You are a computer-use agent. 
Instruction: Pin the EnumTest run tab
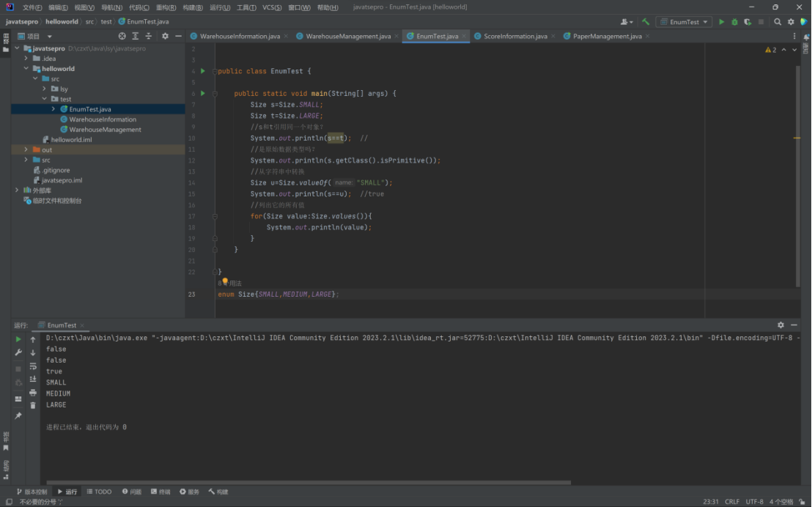click(x=18, y=415)
